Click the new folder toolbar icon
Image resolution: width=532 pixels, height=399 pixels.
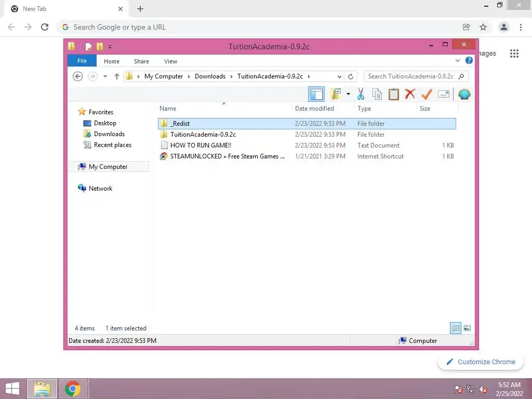tap(336, 94)
